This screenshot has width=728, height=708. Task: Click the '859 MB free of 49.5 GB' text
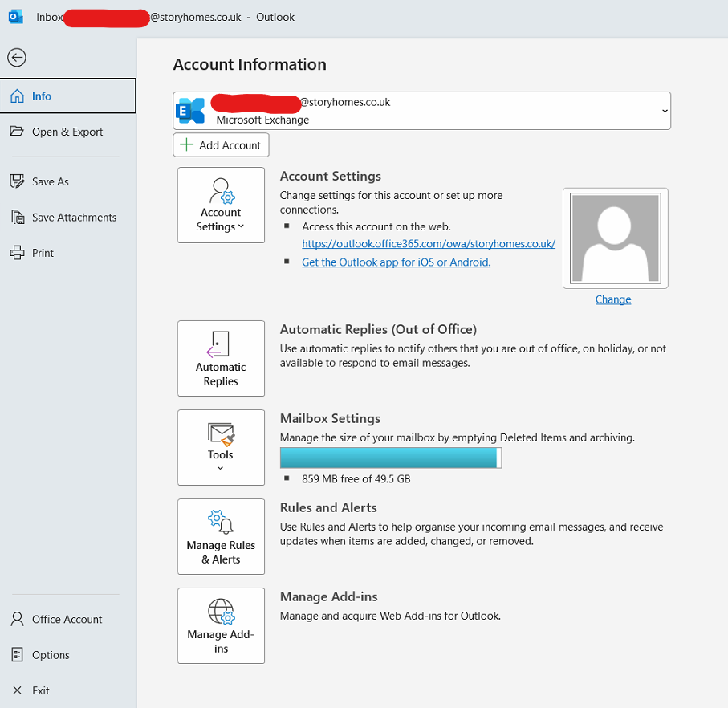tap(356, 478)
